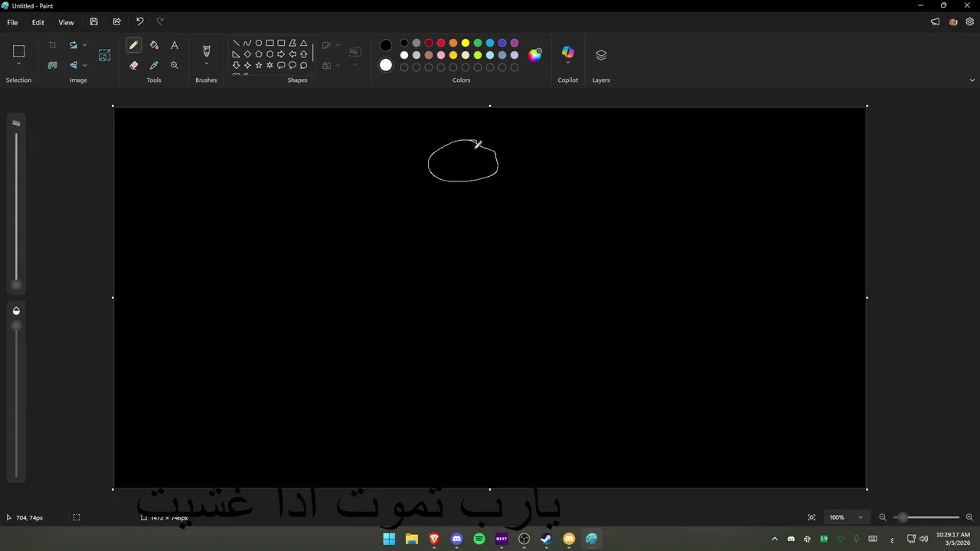Select the Magnifier tool
The width and height of the screenshot is (980, 551).
(x=175, y=65)
